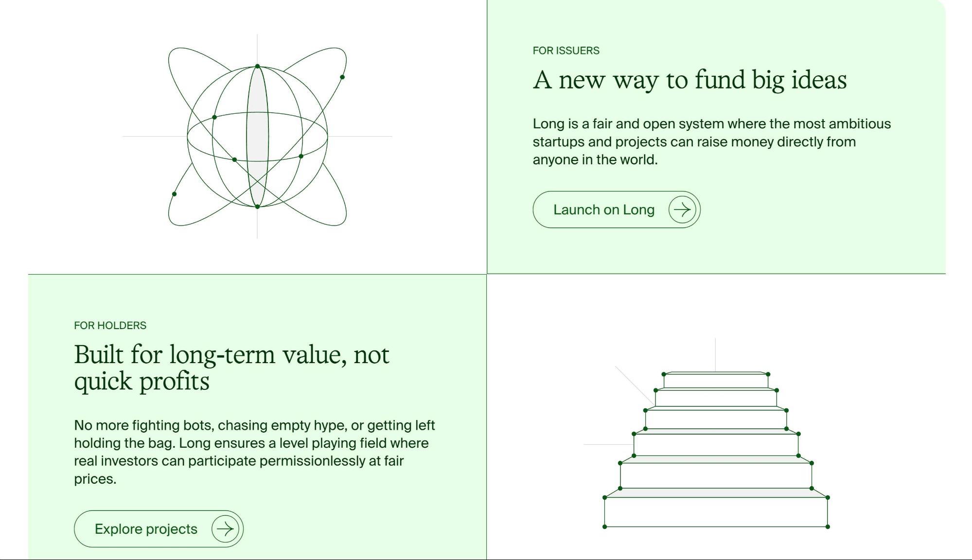Image resolution: width=972 pixels, height=560 pixels.
Task: Click the topmost step of the staircase
Action: (716, 381)
